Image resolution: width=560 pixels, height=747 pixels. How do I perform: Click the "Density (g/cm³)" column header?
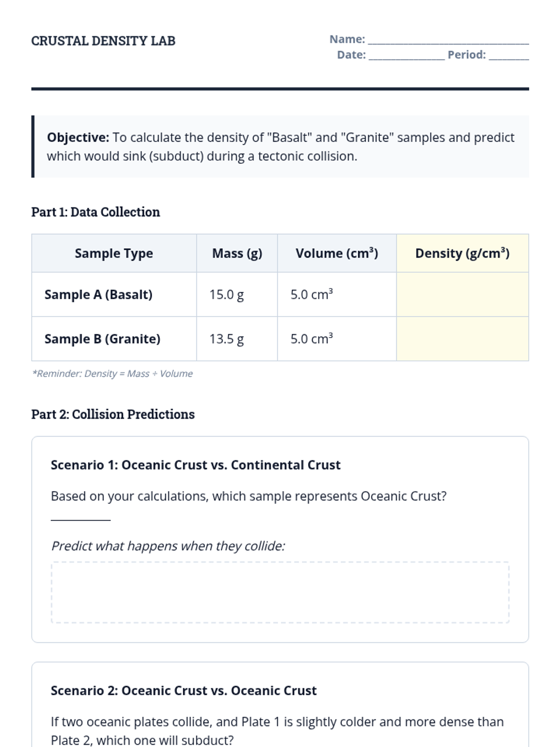point(462,254)
